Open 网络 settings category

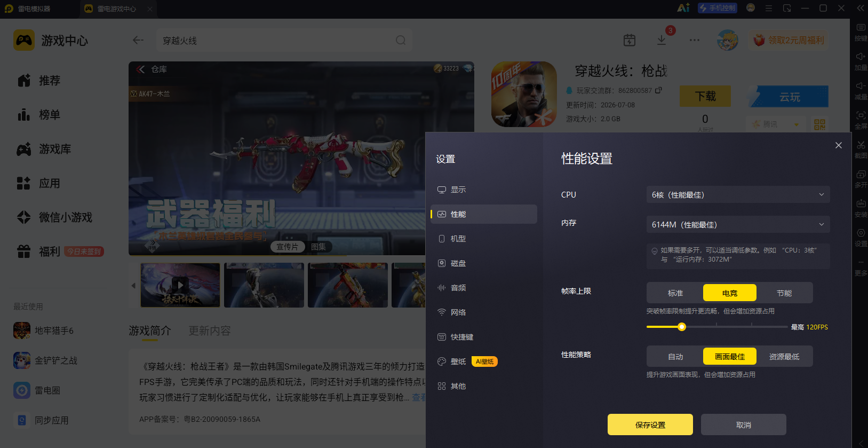(484, 312)
